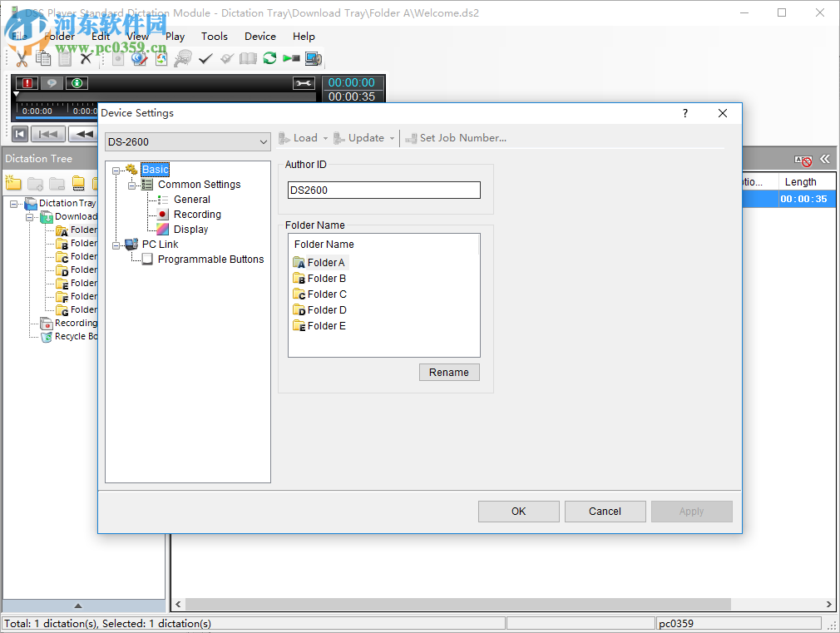
Task: Click the add folder icon with plus sign
Action: point(36,184)
